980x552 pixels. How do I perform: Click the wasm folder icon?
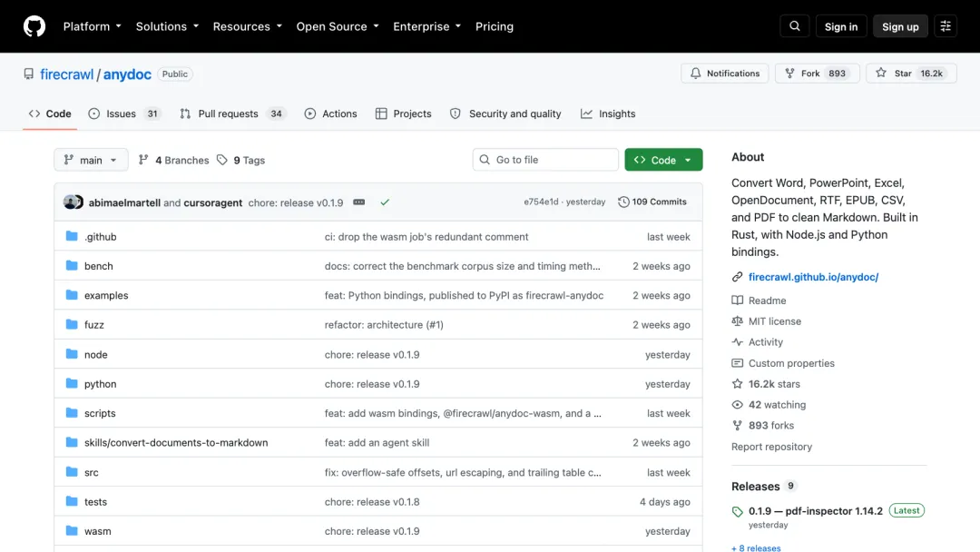[72, 531]
